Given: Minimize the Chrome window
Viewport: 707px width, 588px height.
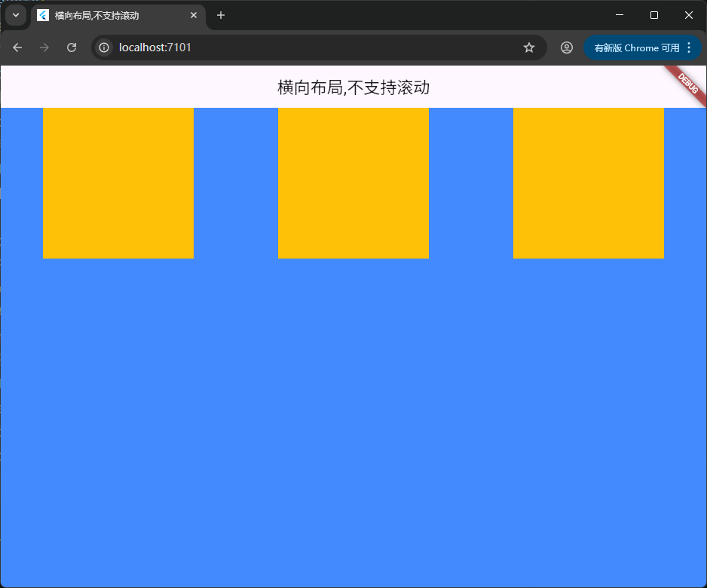Looking at the screenshot, I should (620, 15).
